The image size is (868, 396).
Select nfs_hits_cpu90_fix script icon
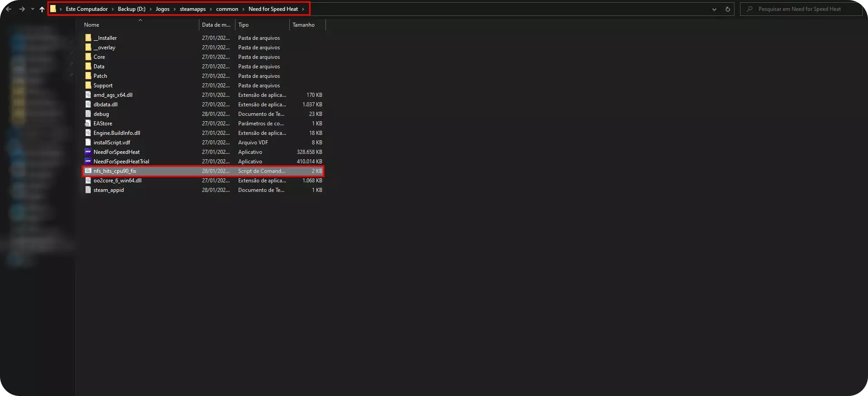pyautogui.click(x=88, y=171)
